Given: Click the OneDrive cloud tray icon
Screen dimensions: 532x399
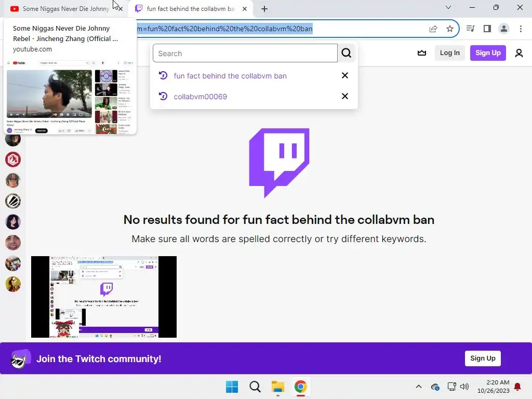Looking at the screenshot, I should (x=435, y=387).
